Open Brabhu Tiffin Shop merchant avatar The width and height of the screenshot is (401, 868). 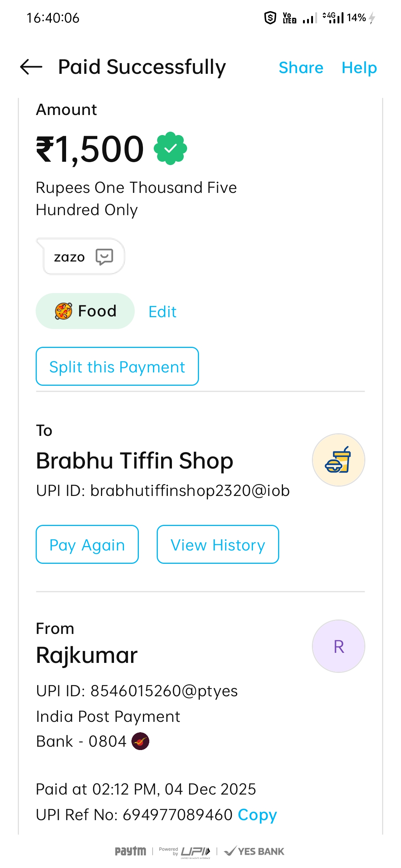click(x=338, y=460)
